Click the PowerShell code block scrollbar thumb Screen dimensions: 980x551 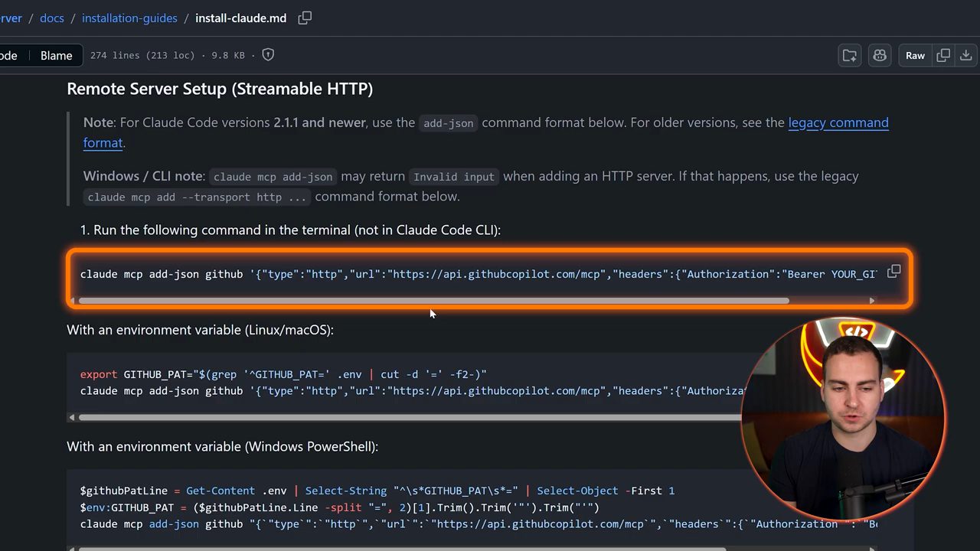point(401,549)
